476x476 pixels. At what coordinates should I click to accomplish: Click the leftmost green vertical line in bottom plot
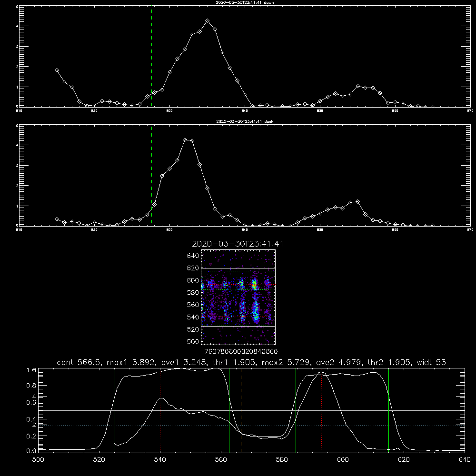click(x=115, y=410)
